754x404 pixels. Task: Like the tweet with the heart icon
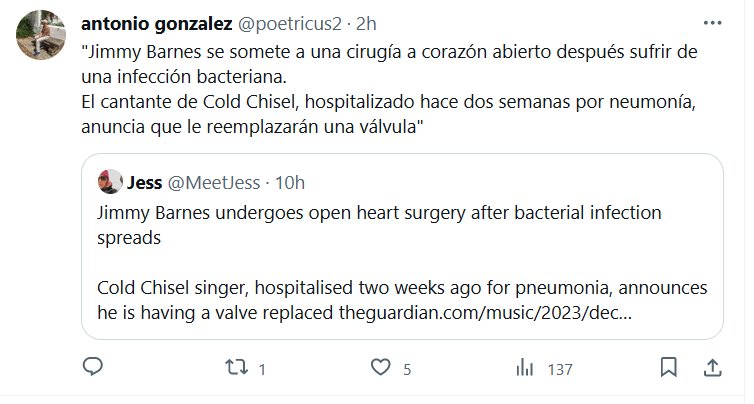tap(380, 368)
